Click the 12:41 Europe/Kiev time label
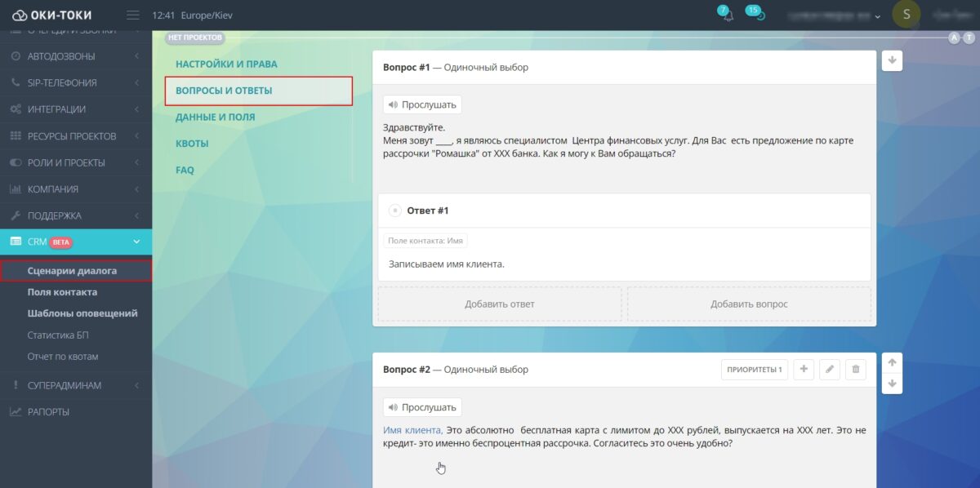 coord(193,16)
